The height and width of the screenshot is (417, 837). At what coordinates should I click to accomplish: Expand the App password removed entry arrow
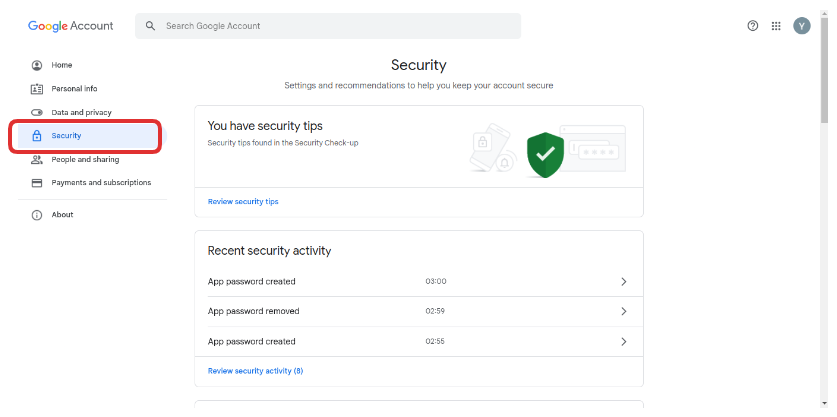tap(623, 312)
